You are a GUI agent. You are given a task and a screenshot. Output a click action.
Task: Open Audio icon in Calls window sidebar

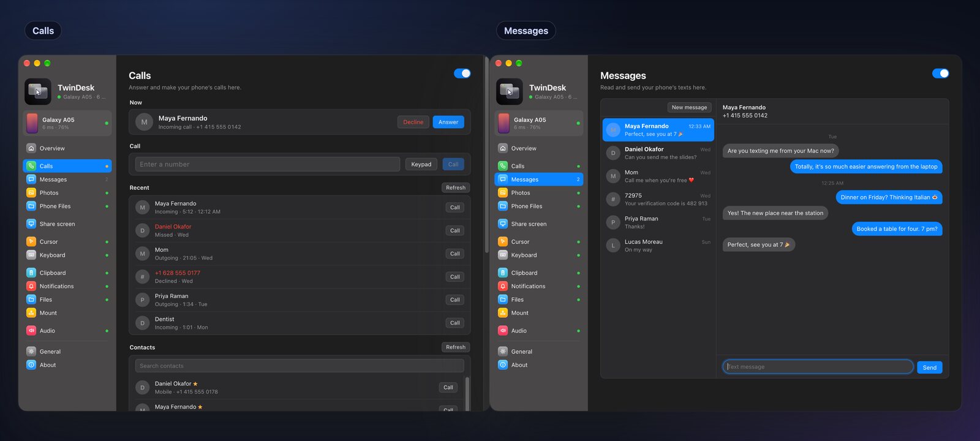31,331
